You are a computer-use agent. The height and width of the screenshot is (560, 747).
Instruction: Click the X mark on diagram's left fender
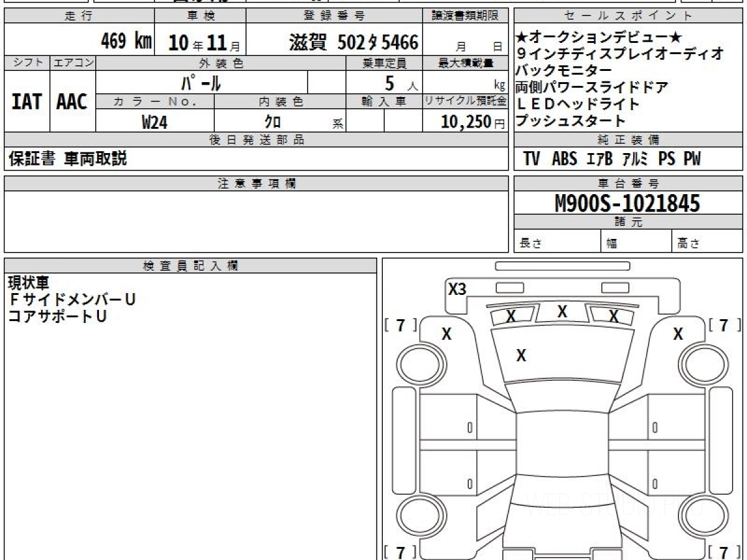click(446, 334)
